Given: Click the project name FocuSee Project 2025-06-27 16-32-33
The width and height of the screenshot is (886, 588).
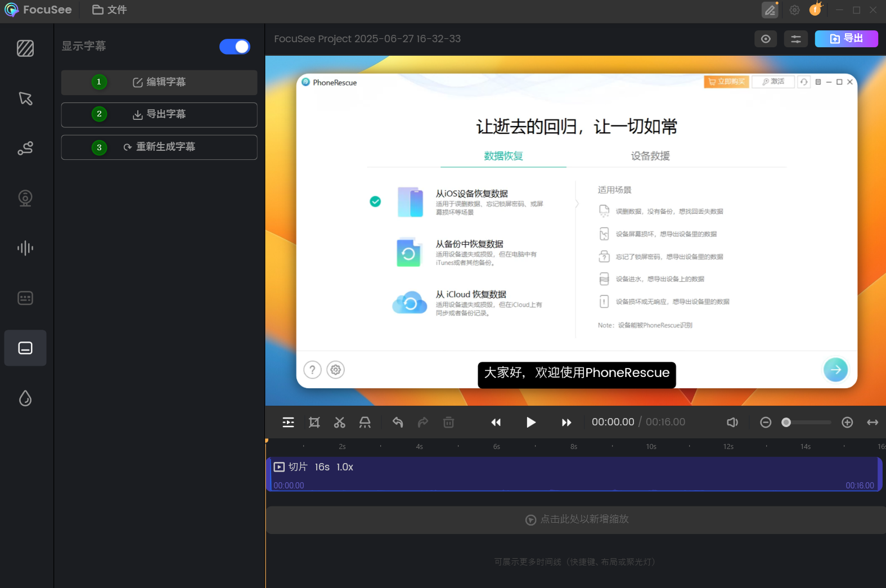Looking at the screenshot, I should point(367,39).
